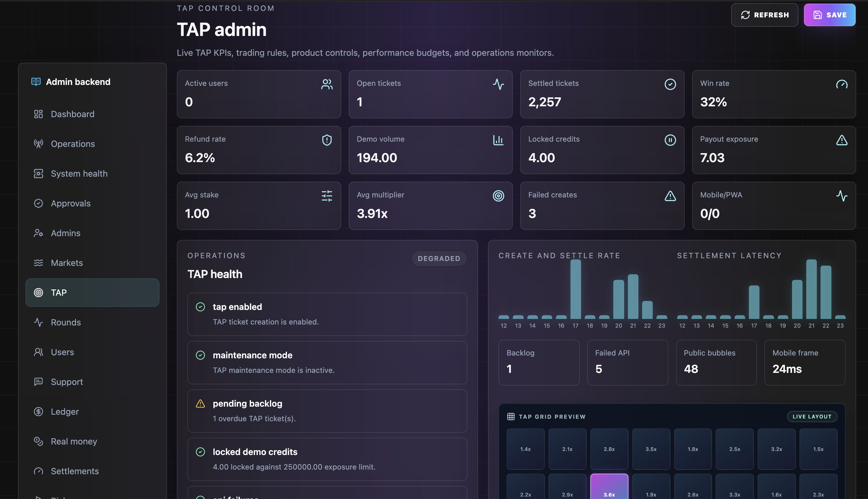Click the pending backlog warning icon
The image size is (868, 499).
(200, 403)
